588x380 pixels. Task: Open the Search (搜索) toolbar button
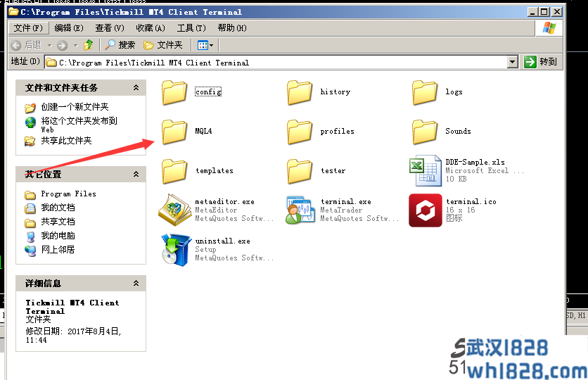click(120, 45)
